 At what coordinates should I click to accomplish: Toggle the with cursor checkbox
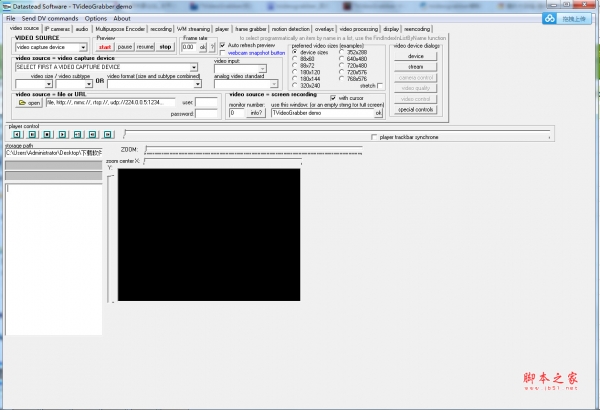[x=333, y=98]
